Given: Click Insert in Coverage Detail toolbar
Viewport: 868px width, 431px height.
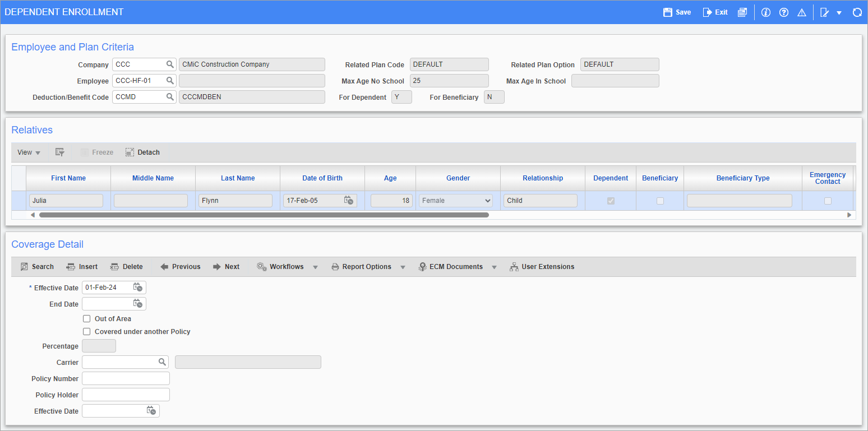Looking at the screenshot, I should coord(82,267).
